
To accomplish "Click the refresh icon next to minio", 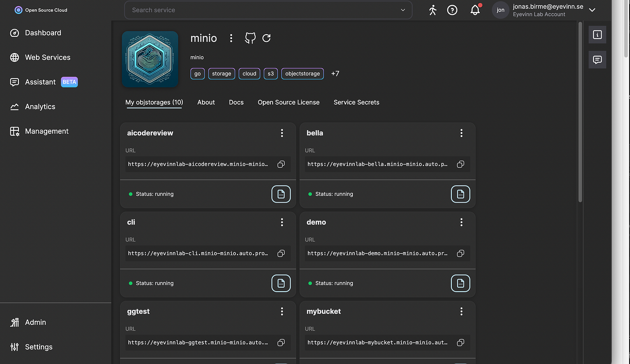I will click(x=266, y=38).
